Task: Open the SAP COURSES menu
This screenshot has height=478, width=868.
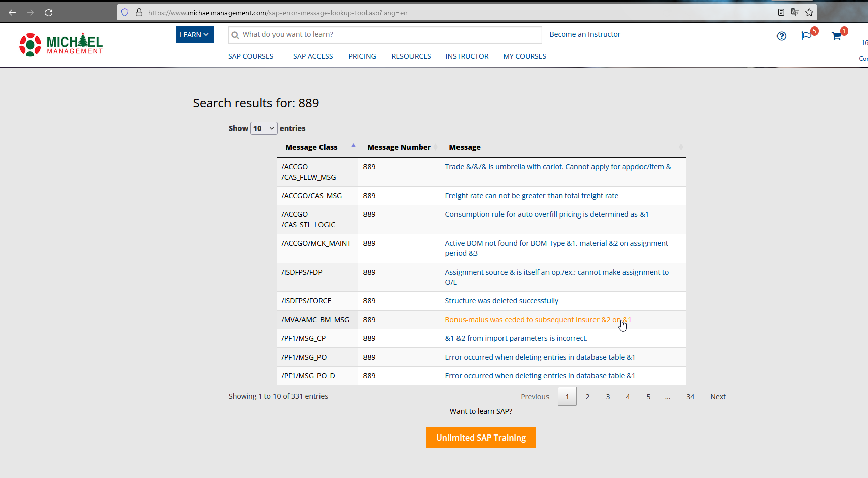Action: pos(250,56)
